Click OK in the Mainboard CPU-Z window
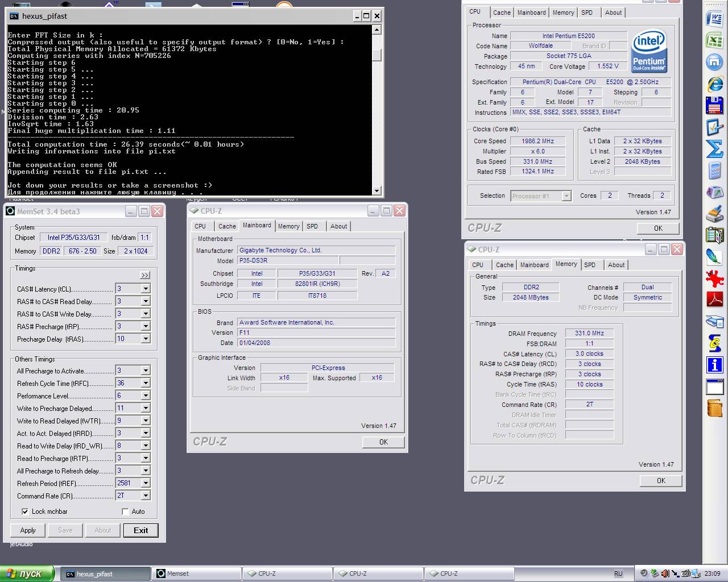Image resolution: width=728 pixels, height=582 pixels. coord(383,442)
